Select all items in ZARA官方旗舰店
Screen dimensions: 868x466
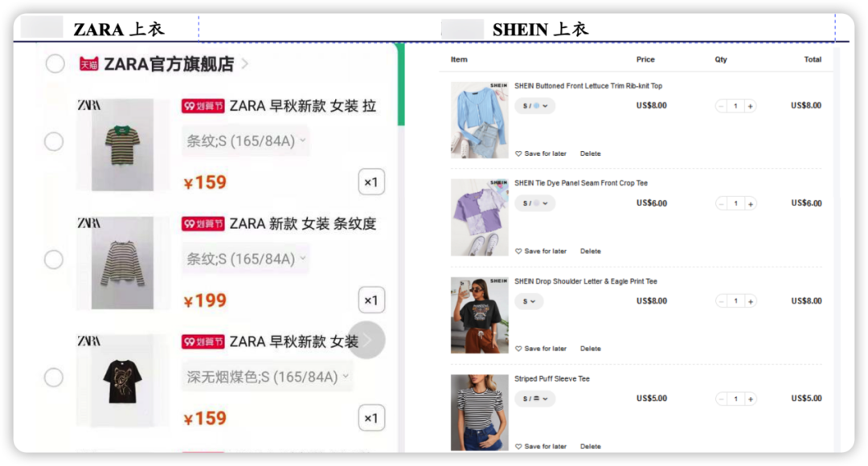click(55, 63)
